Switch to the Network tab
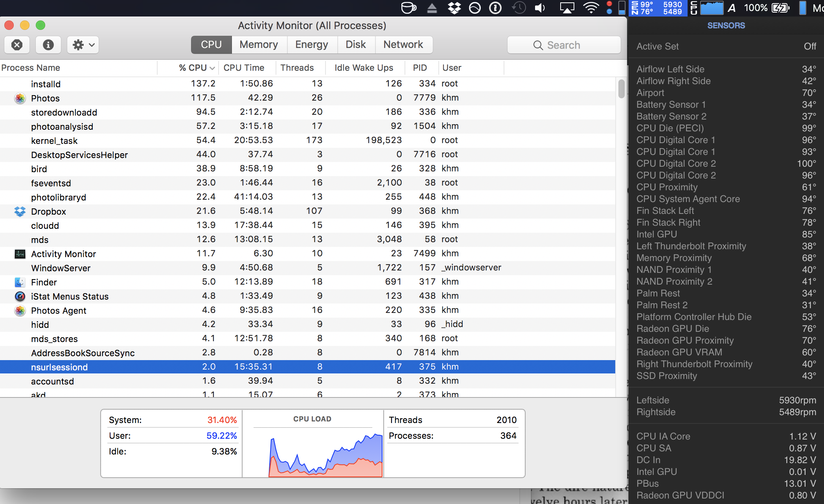This screenshot has width=824, height=504. 404,45
